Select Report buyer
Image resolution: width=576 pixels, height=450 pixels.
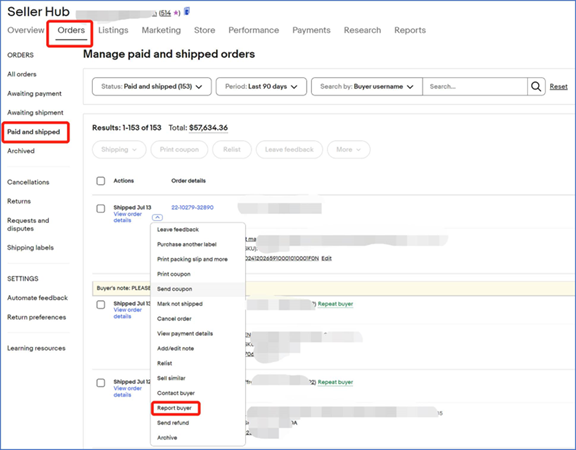click(x=174, y=408)
